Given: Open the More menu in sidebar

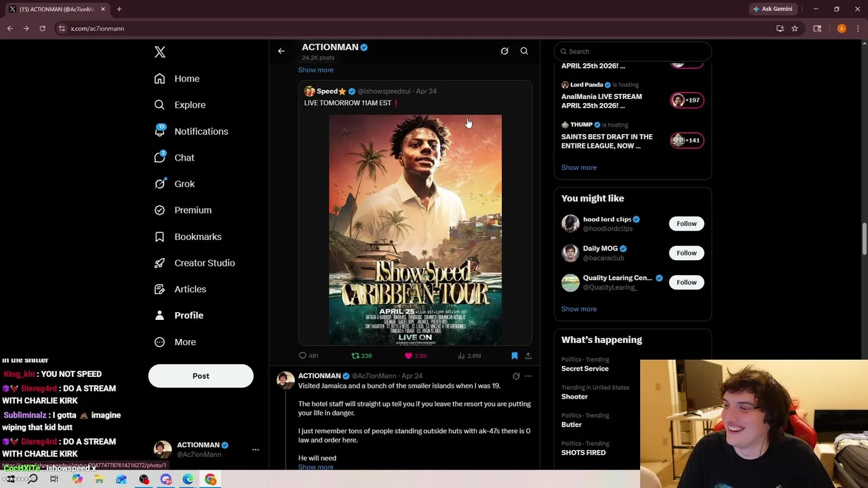Looking at the screenshot, I should tap(175, 342).
